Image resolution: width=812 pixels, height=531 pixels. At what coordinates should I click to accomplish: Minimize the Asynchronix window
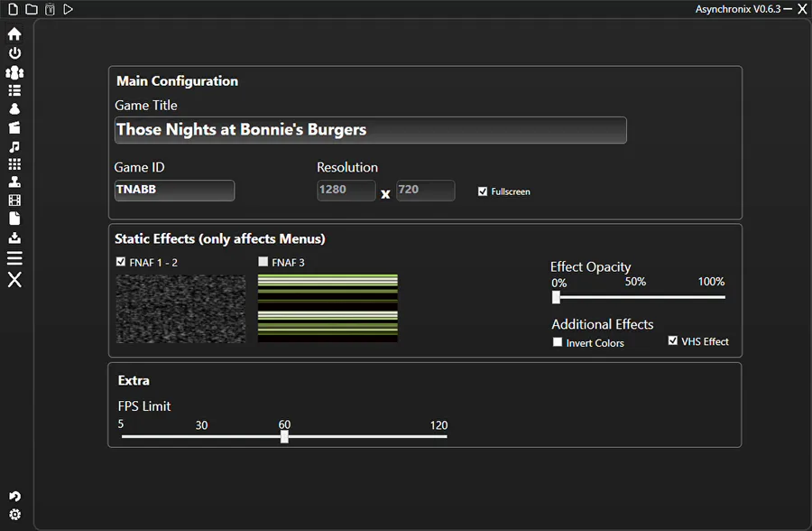[788, 9]
